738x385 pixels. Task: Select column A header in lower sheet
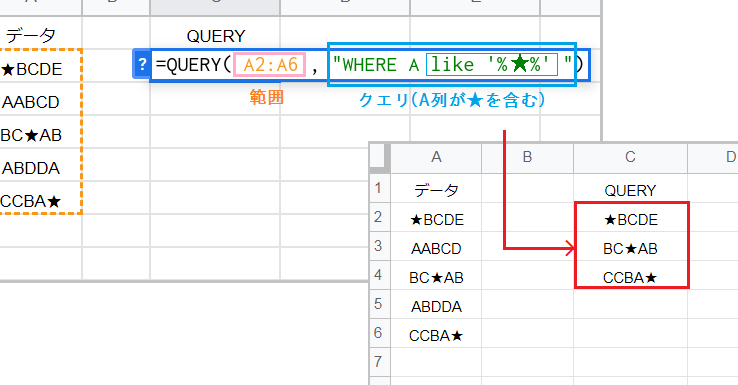[436, 157]
